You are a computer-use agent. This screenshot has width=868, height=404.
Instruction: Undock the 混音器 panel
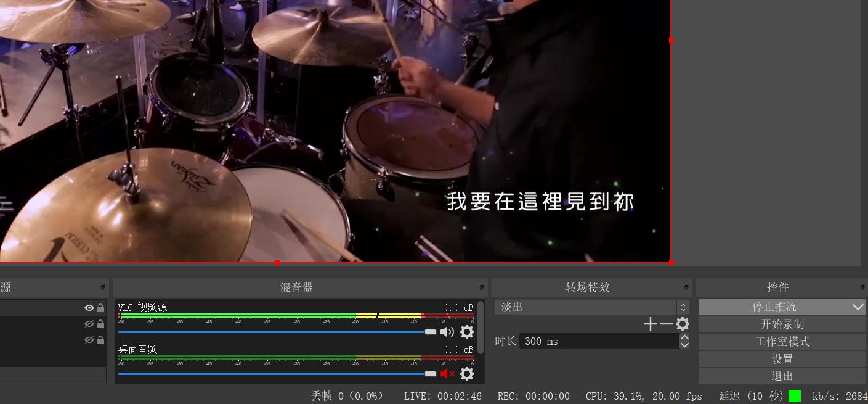[x=481, y=287]
